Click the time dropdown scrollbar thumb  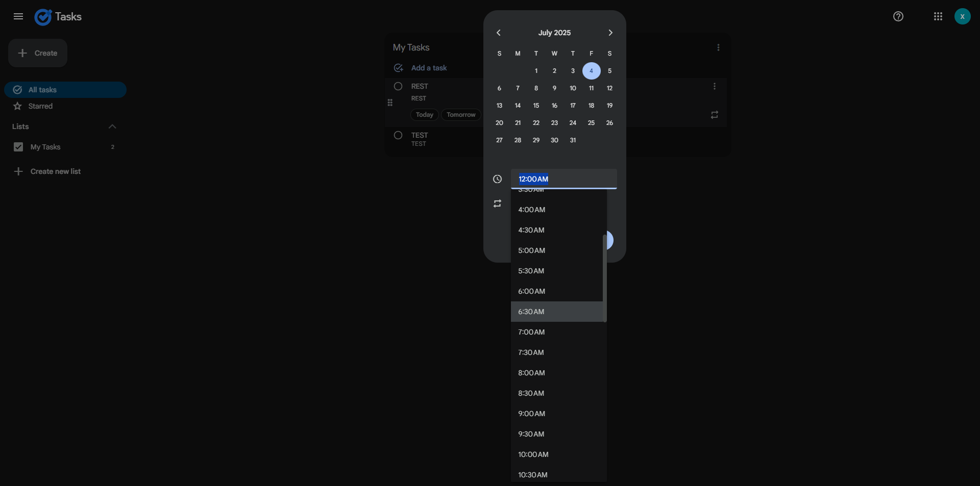605,278
